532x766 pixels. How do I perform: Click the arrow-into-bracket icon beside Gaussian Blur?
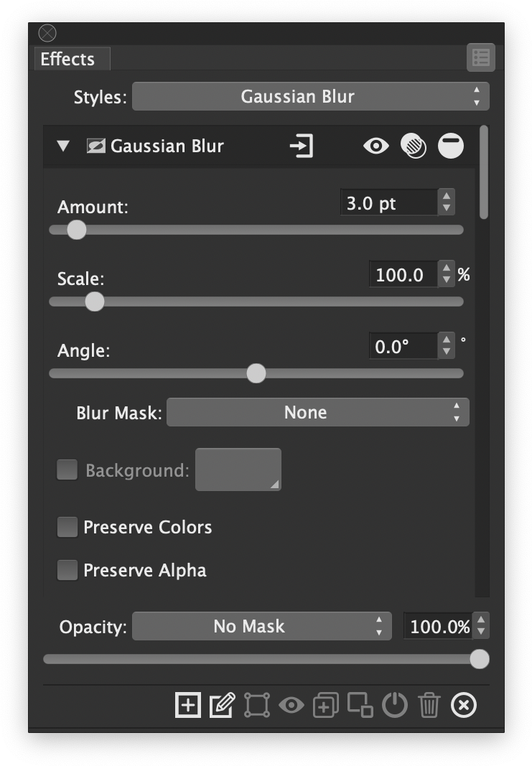coord(302,146)
